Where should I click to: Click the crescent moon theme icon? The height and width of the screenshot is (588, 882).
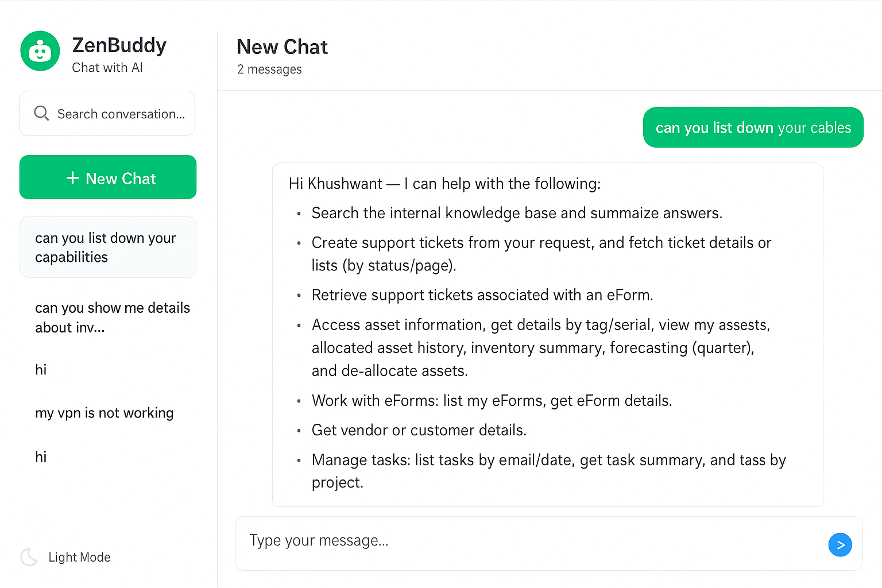29,557
